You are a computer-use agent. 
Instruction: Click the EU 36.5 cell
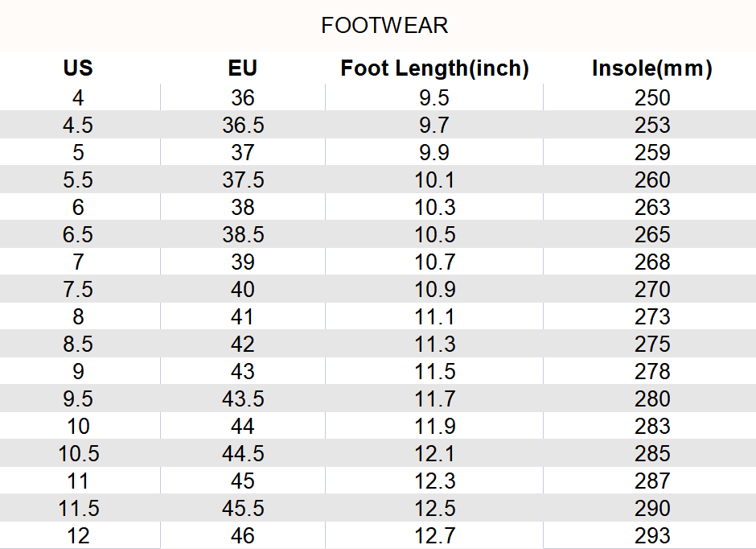pyautogui.click(x=243, y=126)
